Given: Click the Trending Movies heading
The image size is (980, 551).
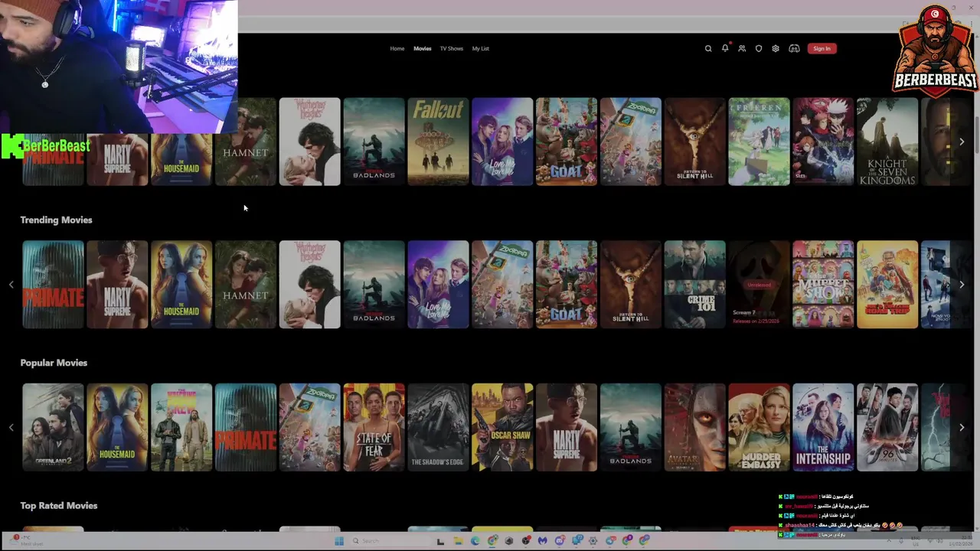Looking at the screenshot, I should 56,220.
